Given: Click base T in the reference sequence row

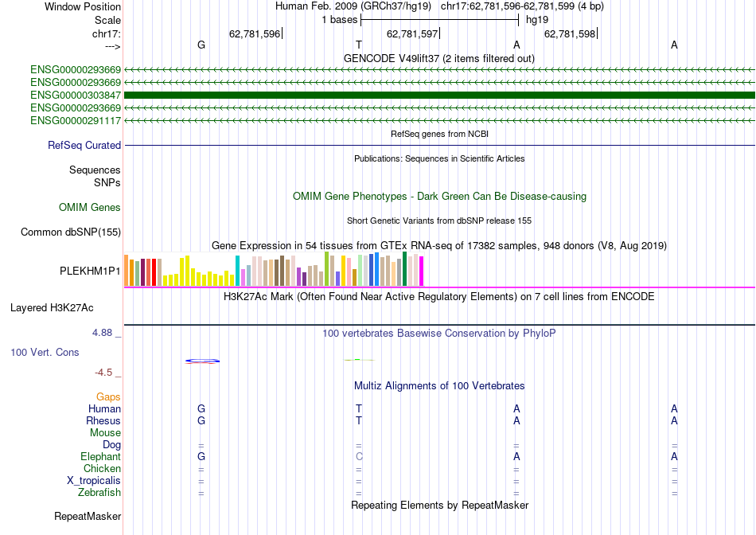Looking at the screenshot, I should point(359,45).
